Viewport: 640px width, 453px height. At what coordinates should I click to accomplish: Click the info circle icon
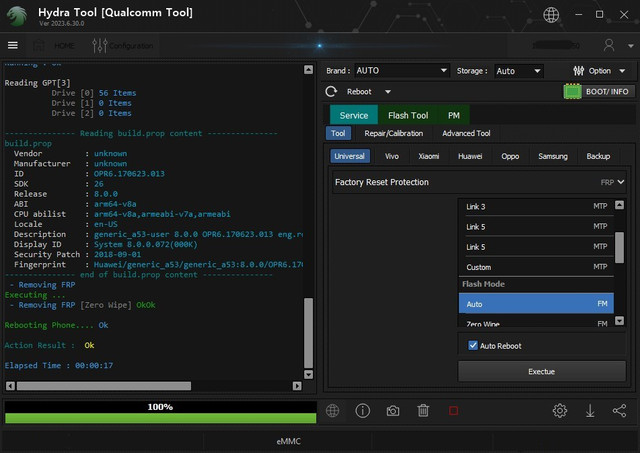362,411
